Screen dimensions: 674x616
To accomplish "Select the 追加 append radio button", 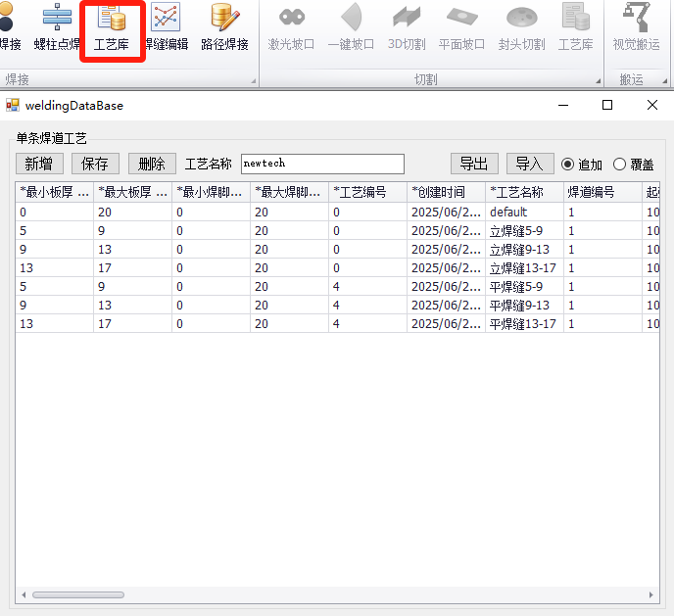I will point(568,165).
